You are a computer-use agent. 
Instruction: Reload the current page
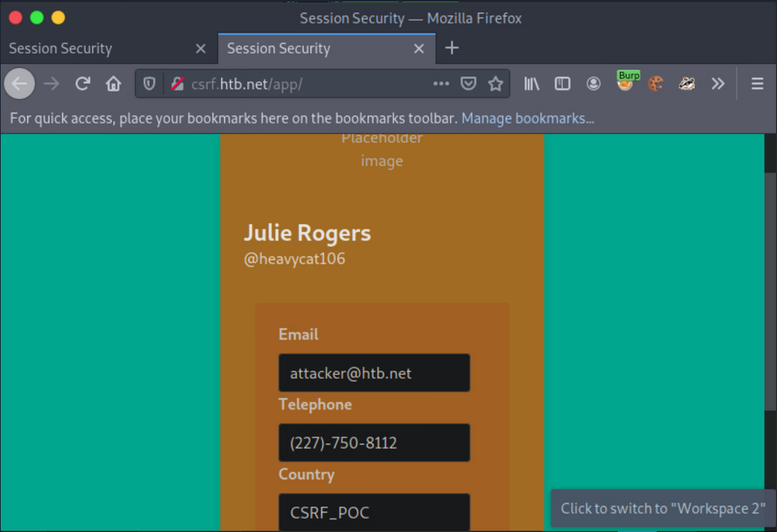82,84
